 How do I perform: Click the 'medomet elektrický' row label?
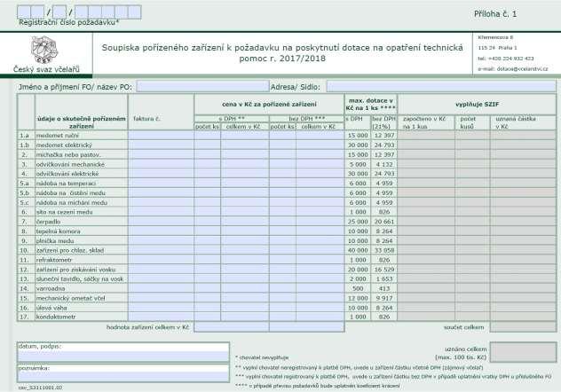[64, 145]
